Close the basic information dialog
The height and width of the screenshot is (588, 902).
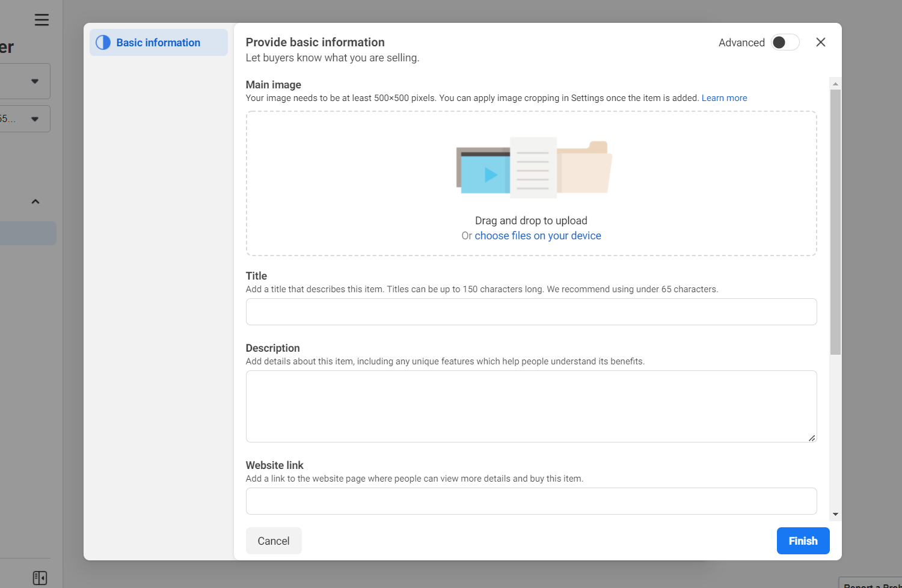(x=820, y=42)
